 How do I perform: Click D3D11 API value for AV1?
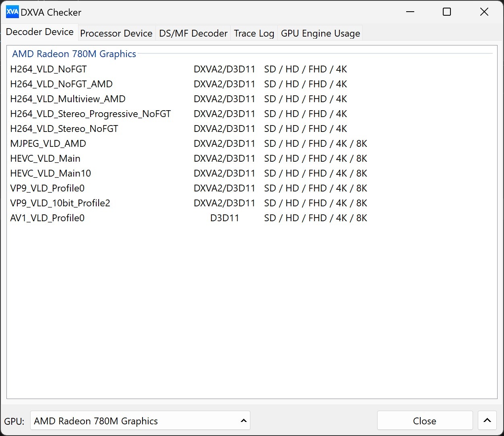coord(225,218)
